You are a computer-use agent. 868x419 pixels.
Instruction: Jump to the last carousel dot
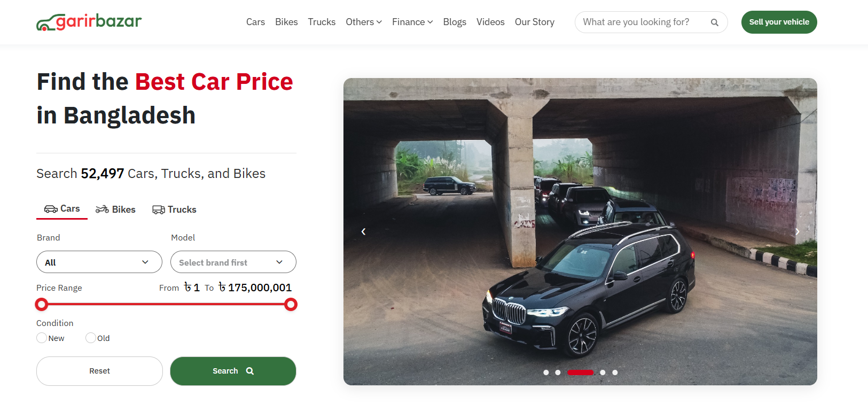615,373
